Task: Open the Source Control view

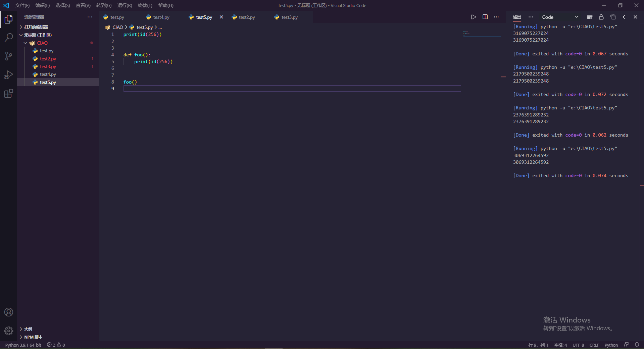Action: click(9, 56)
